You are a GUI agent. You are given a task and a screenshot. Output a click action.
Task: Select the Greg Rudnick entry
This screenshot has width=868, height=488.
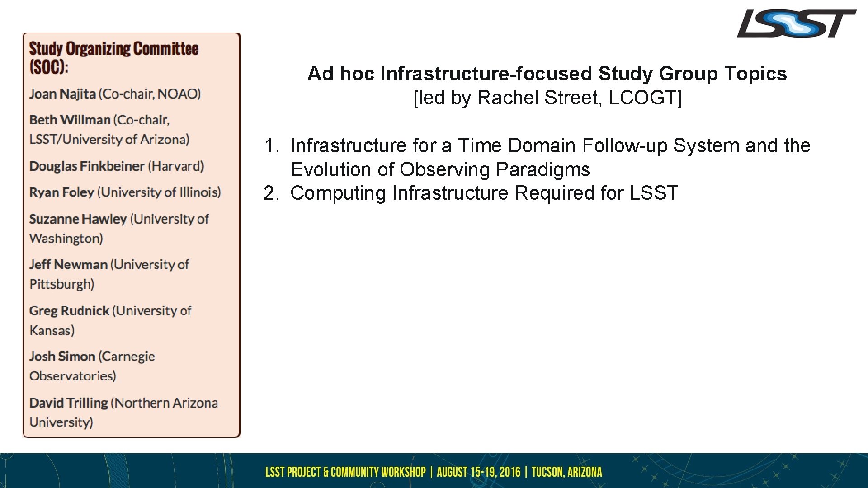point(69,311)
